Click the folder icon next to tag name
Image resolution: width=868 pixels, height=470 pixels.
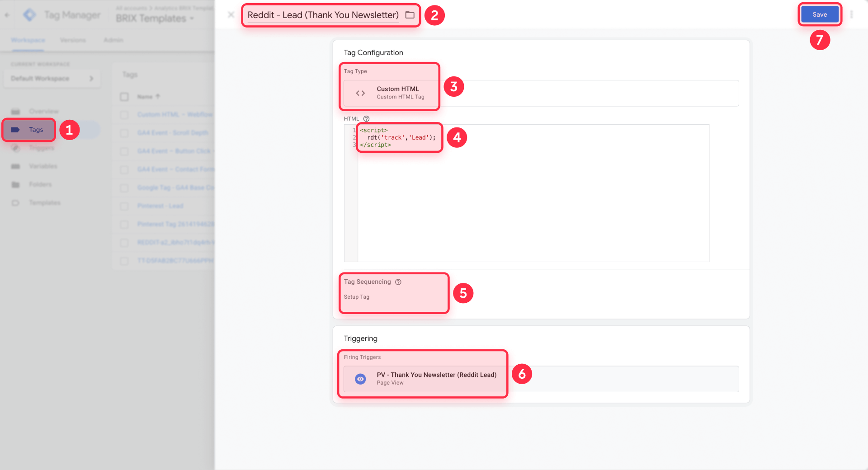point(410,15)
